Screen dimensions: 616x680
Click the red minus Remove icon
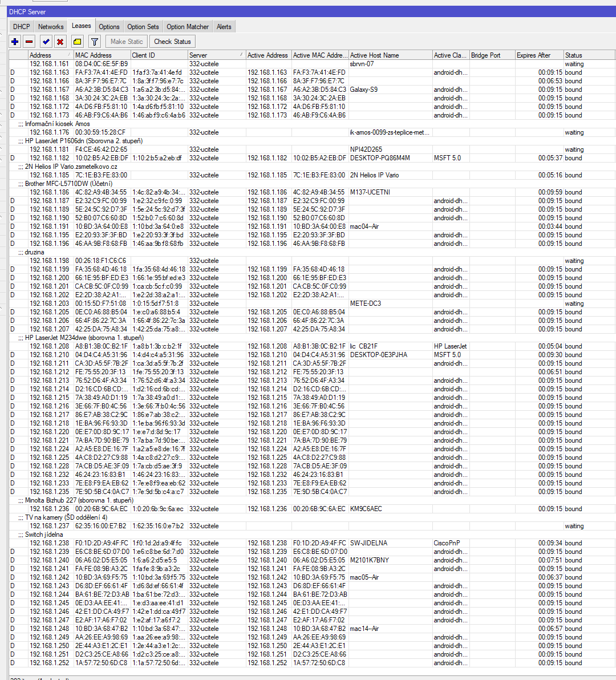30,42
